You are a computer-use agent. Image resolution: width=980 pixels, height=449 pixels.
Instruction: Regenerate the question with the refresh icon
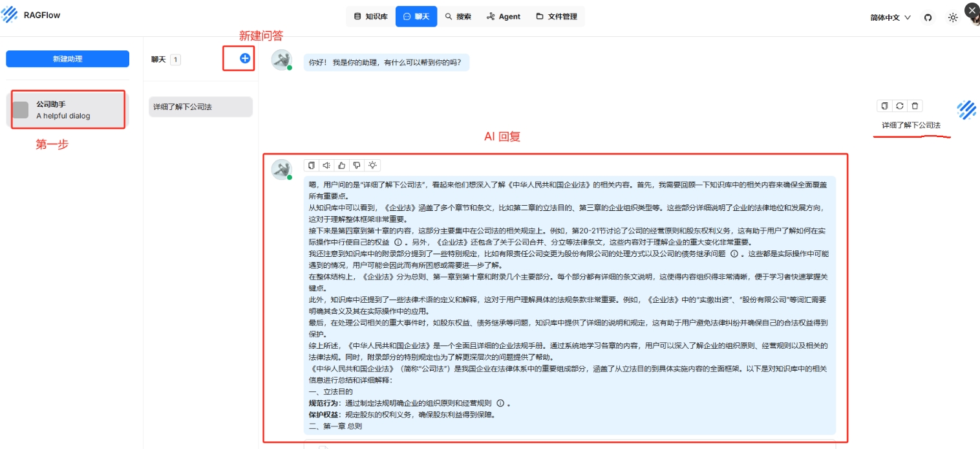[x=900, y=105]
